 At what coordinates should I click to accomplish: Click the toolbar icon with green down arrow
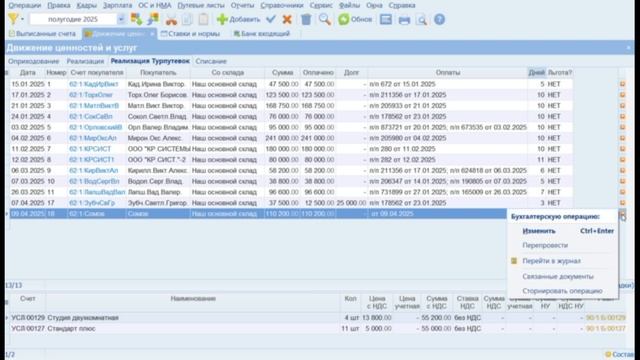click(x=136, y=19)
